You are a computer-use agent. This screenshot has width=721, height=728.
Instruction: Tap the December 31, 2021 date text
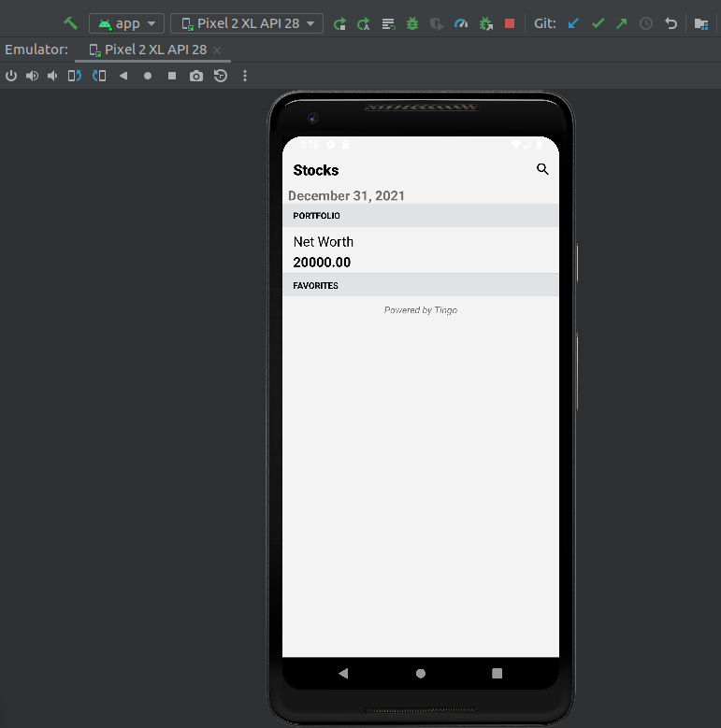click(346, 196)
